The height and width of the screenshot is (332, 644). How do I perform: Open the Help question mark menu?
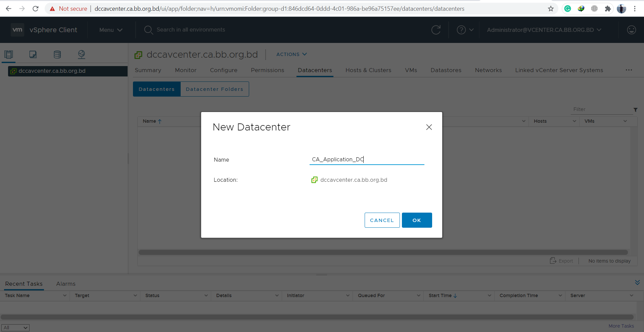pyautogui.click(x=465, y=30)
